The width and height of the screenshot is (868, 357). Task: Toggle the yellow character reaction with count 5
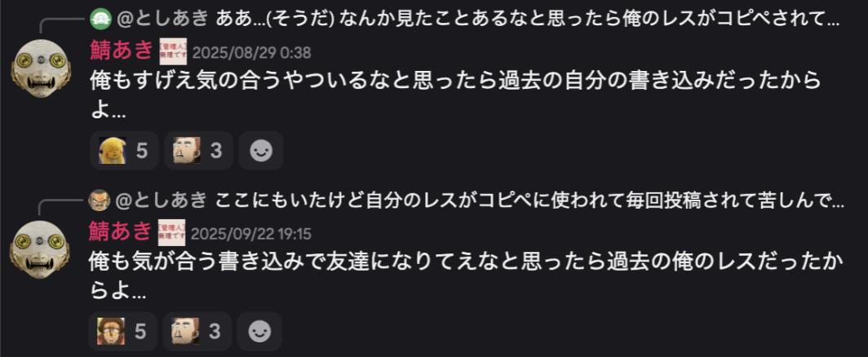[x=123, y=151]
